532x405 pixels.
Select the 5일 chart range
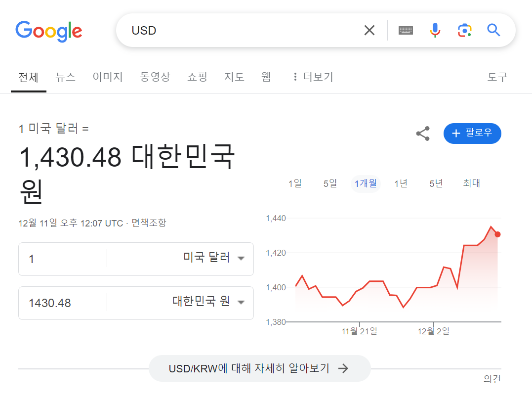(330, 184)
